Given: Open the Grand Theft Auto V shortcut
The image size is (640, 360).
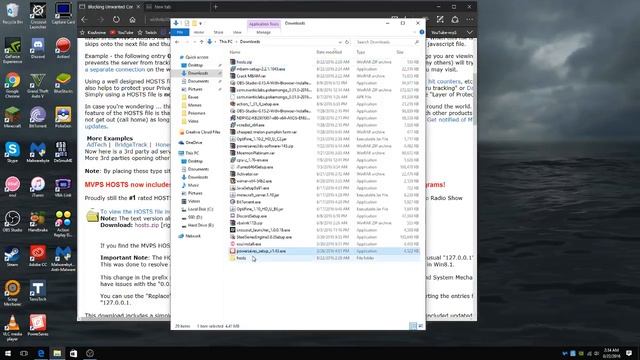Looking at the screenshot, I should (x=38, y=85).
